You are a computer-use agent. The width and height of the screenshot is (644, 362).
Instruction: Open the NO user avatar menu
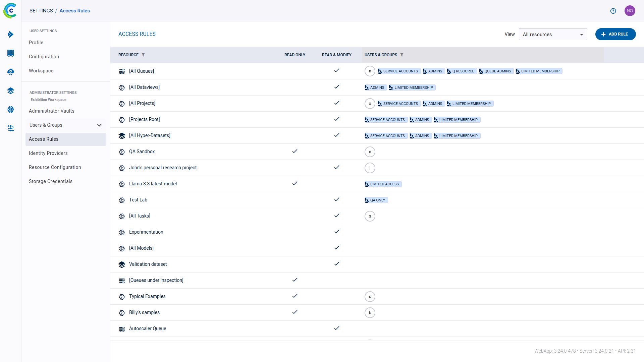[630, 11]
